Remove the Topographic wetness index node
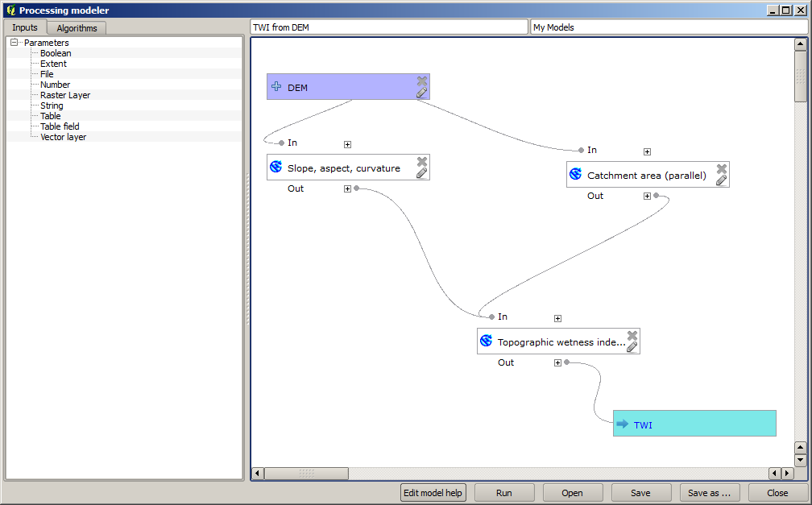 (632, 335)
